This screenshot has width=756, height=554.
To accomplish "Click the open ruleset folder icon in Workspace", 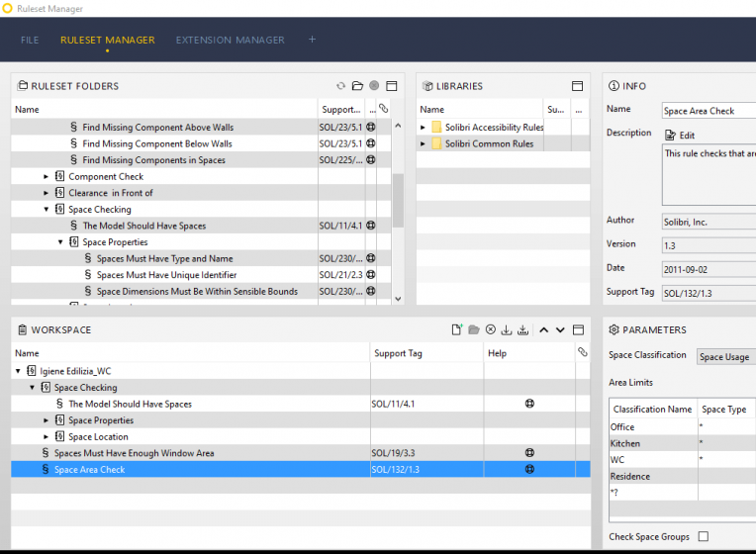I will [x=473, y=329].
